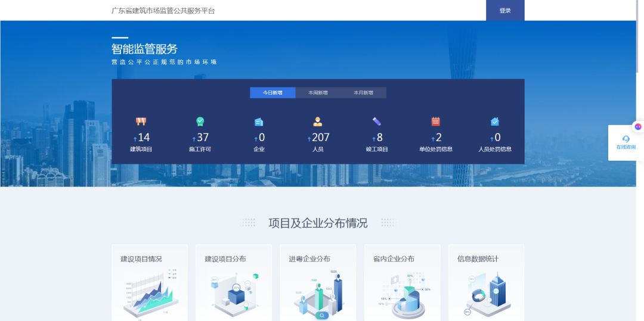The width and height of the screenshot is (644, 321).
Task: Click the 施工许可 badge icon
Action: click(x=200, y=121)
